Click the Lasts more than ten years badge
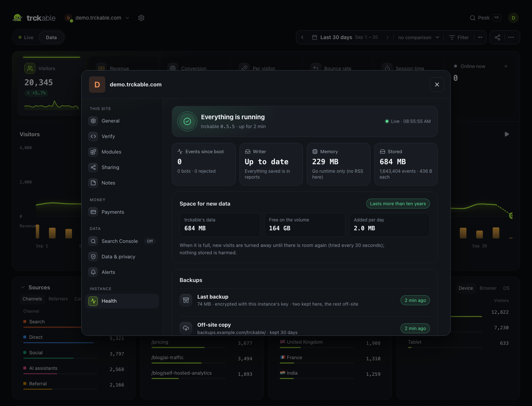This screenshot has width=532, height=406. pyautogui.click(x=398, y=204)
